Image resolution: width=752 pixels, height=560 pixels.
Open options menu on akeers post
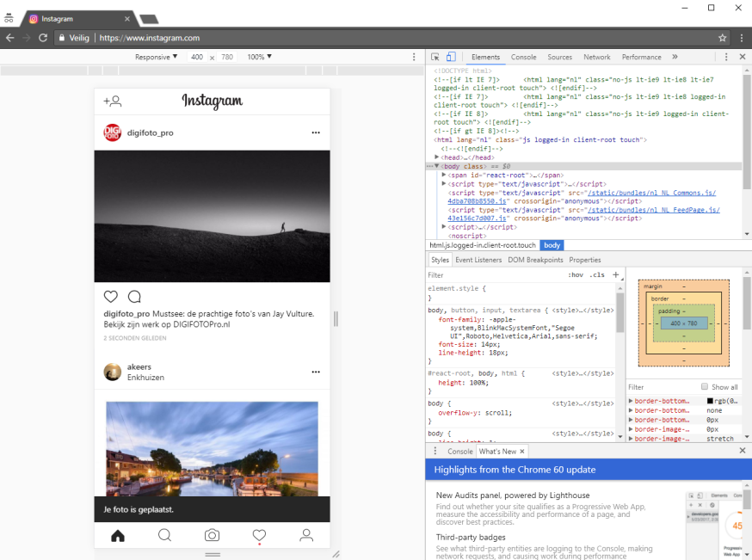[316, 372]
